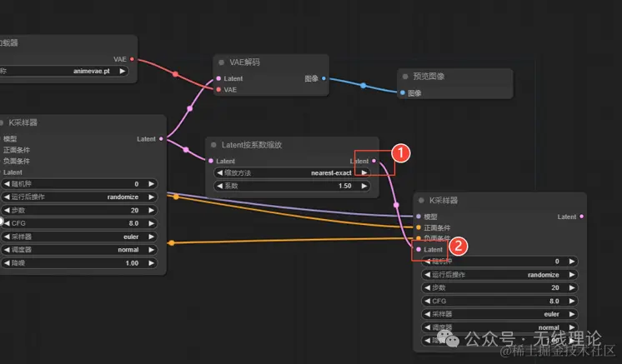Click midpoint dot on orange 正面条件 link

tap(176, 197)
